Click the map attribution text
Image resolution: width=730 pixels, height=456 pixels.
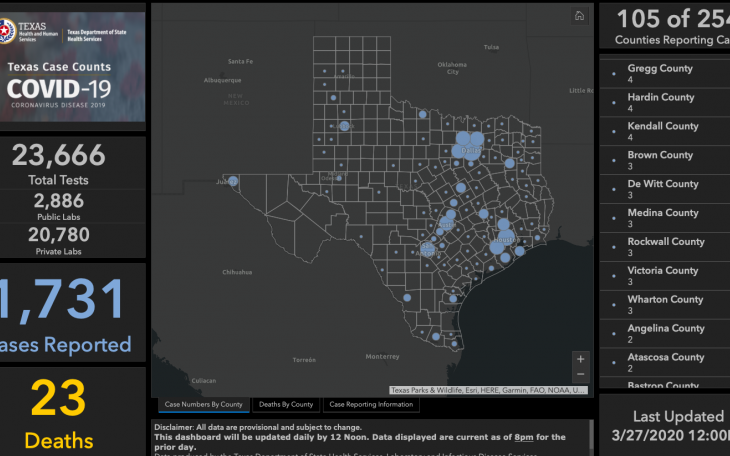coord(487,390)
